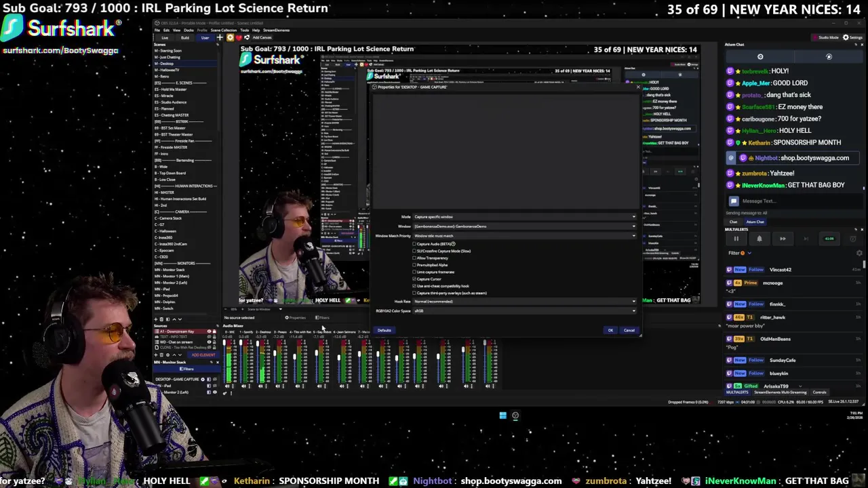Open RGB10A2 Color Space dropdown
868x488 pixels.
pyautogui.click(x=525, y=310)
